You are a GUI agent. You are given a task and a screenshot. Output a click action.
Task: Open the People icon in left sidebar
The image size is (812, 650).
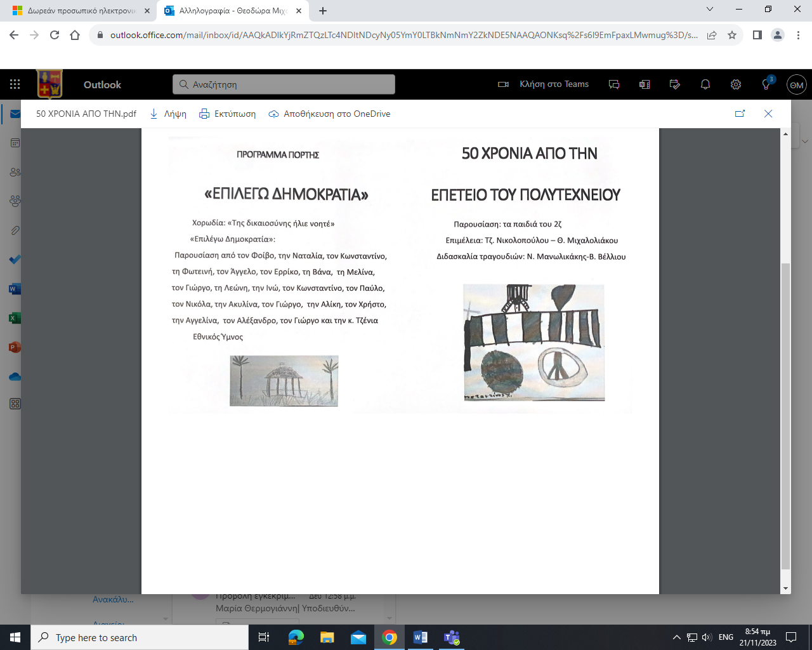15,172
